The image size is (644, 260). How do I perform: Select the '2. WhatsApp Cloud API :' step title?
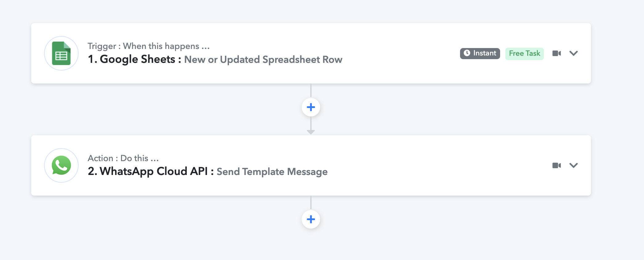(151, 171)
